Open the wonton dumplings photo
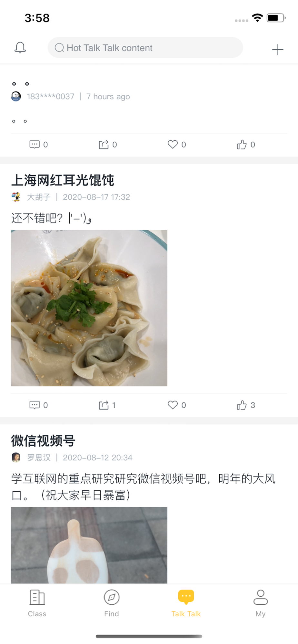 (x=89, y=308)
